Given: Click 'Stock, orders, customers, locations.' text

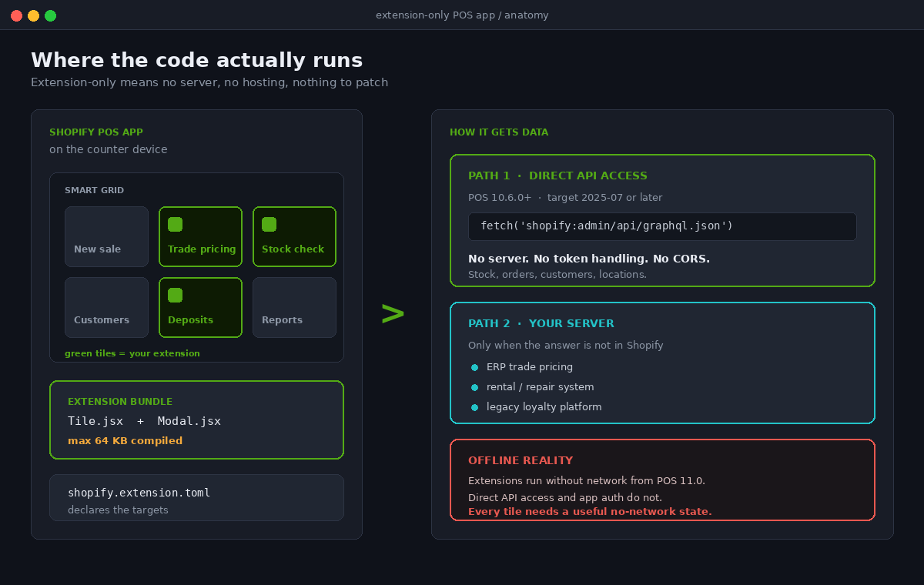Looking at the screenshot, I should 557,275.
